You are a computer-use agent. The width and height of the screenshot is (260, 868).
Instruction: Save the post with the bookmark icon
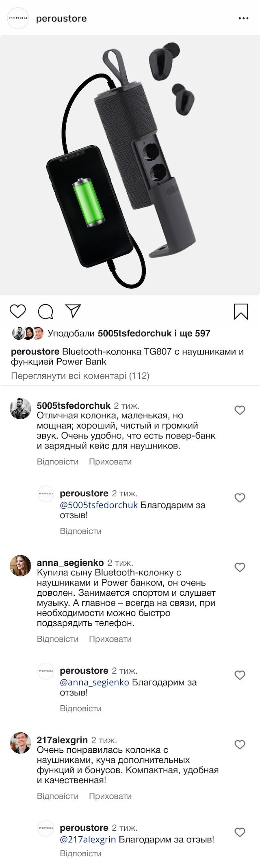point(241,312)
